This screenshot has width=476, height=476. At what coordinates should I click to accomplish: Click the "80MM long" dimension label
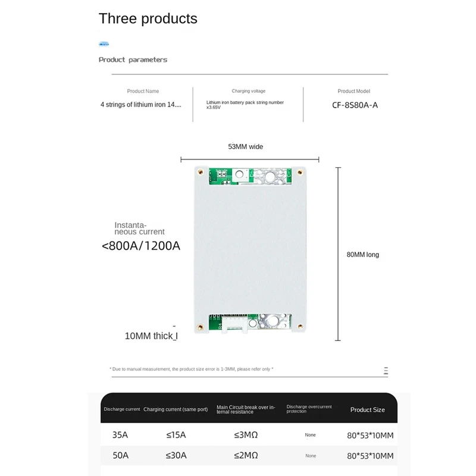click(362, 255)
